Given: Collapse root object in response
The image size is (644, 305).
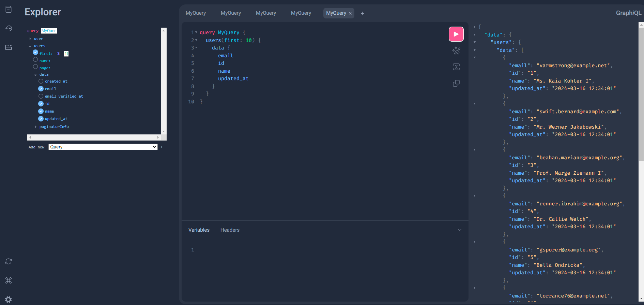Looking at the screenshot, I should [x=475, y=27].
